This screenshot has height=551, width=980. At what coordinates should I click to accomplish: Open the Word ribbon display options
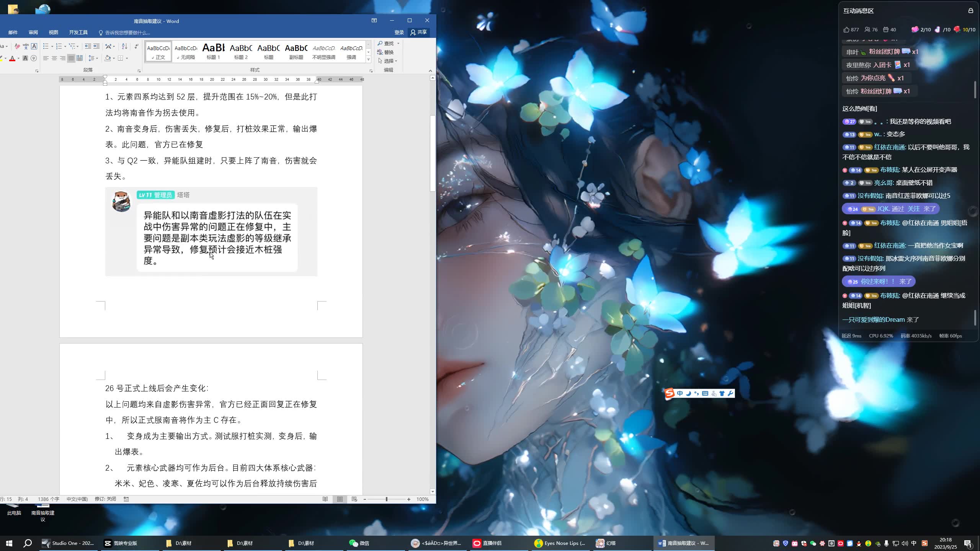point(374,20)
